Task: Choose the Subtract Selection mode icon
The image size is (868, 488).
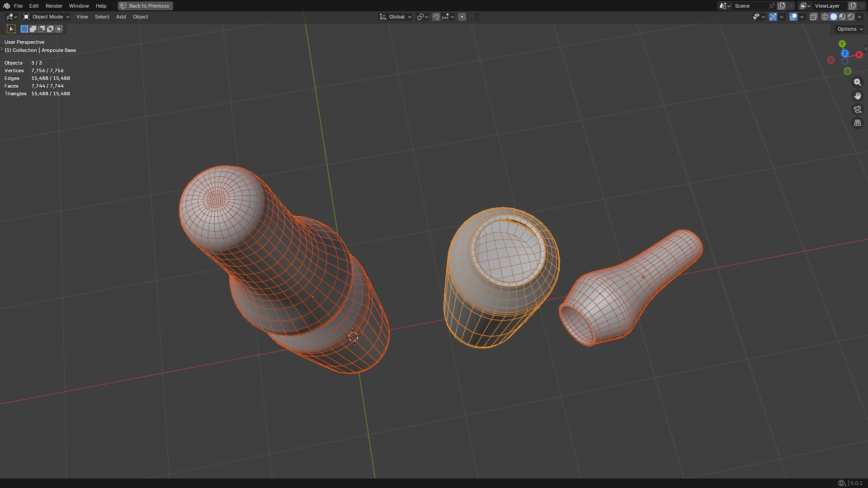Action: coord(42,29)
